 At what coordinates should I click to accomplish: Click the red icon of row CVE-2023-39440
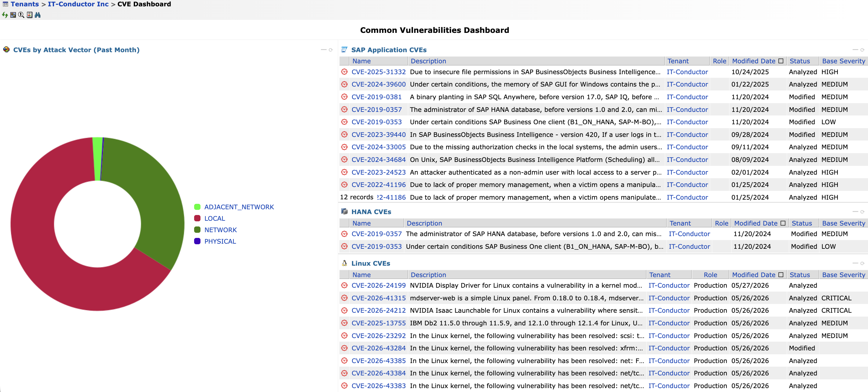point(344,134)
